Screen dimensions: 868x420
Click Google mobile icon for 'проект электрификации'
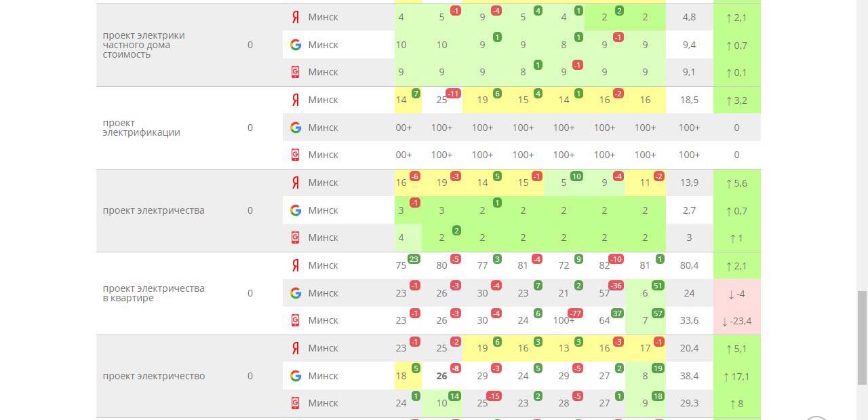click(295, 155)
